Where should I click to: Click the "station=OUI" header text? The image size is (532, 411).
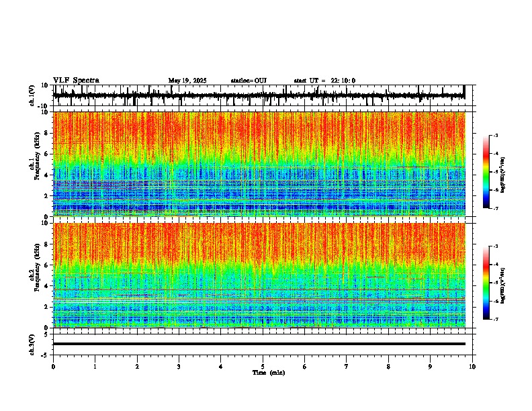(x=249, y=81)
